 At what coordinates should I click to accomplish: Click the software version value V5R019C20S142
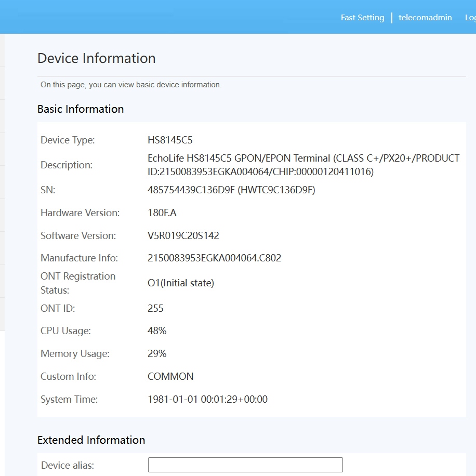[183, 236]
